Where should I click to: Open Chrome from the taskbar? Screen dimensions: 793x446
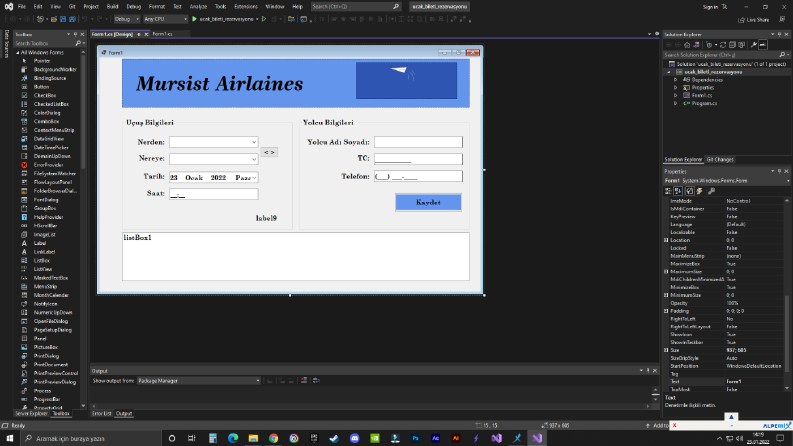pyautogui.click(x=274, y=438)
